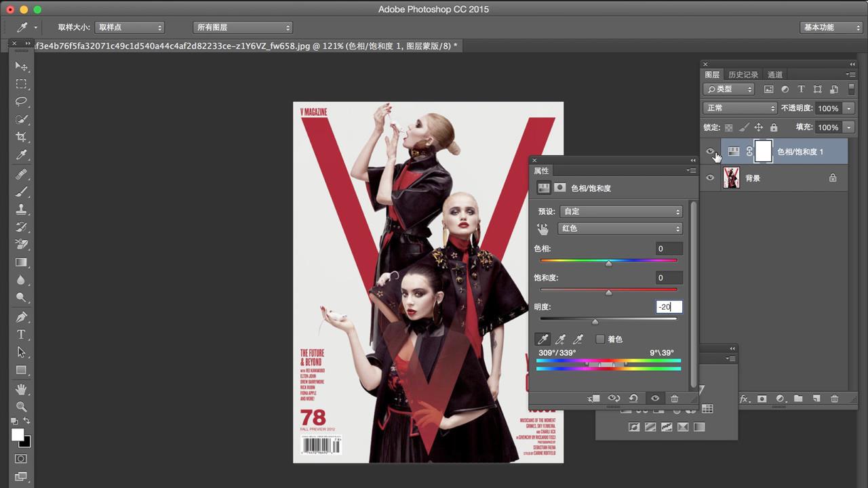Delete layer using Layers panel trash
This screenshot has height=488, width=868.
pos(835,399)
